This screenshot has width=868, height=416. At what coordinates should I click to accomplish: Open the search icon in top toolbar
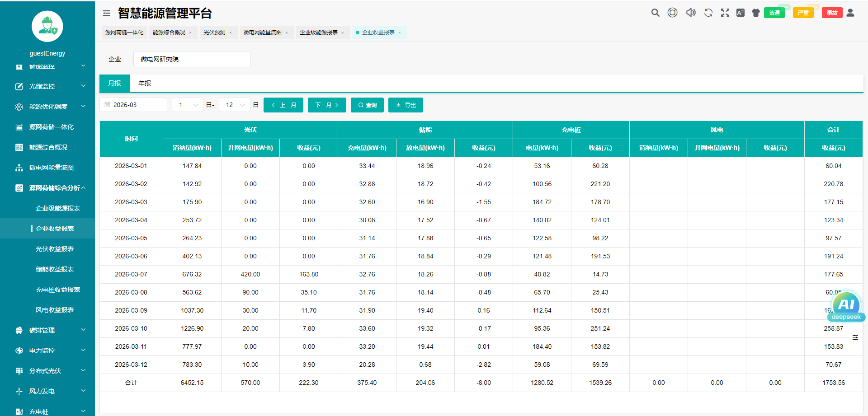pos(655,13)
